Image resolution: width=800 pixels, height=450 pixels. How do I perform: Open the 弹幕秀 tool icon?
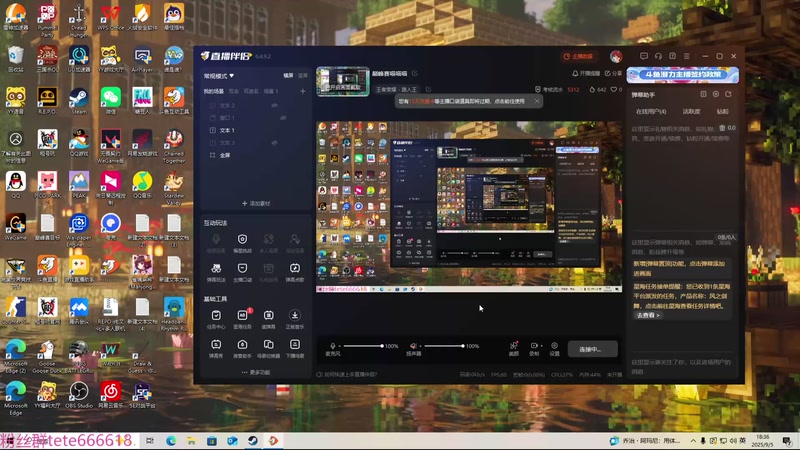216,345
